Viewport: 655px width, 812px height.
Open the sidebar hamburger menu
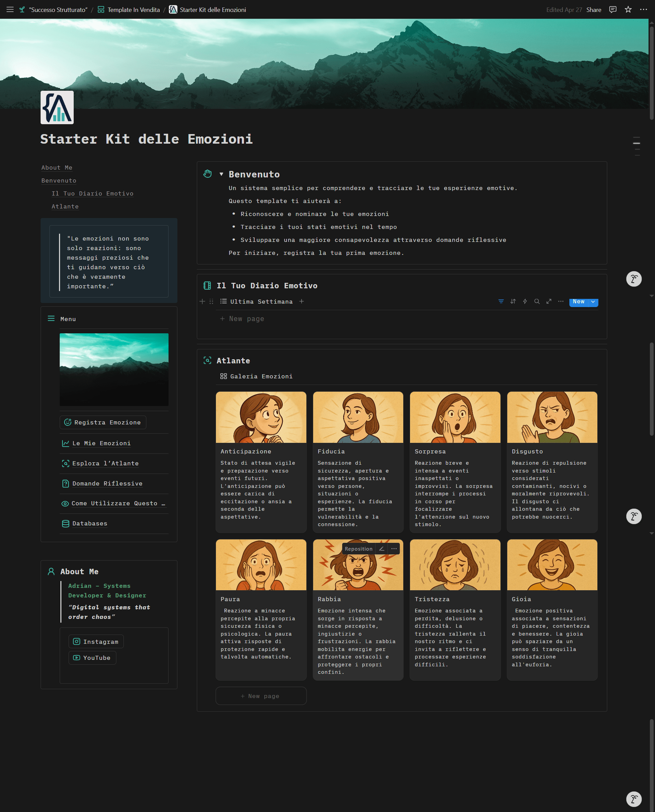click(10, 10)
